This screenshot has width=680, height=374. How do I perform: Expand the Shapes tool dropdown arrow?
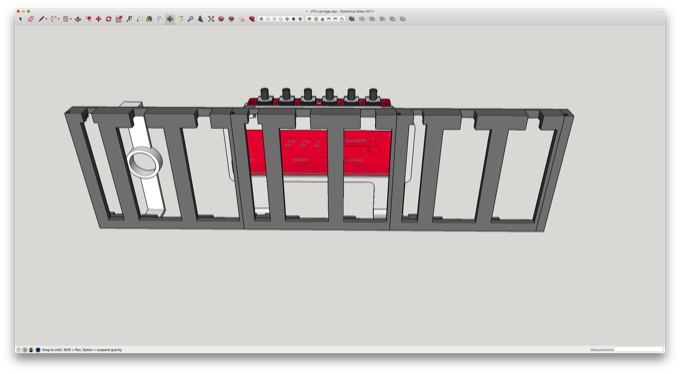[71, 19]
